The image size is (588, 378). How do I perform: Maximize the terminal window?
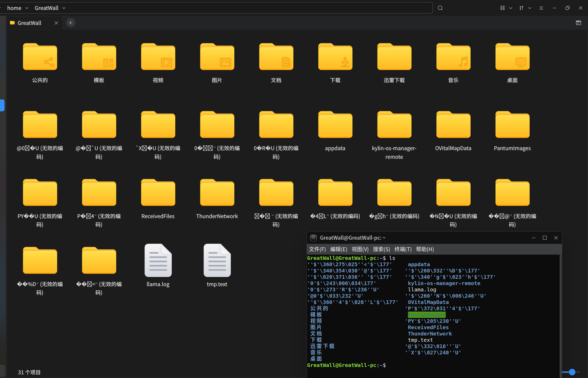pyautogui.click(x=545, y=238)
